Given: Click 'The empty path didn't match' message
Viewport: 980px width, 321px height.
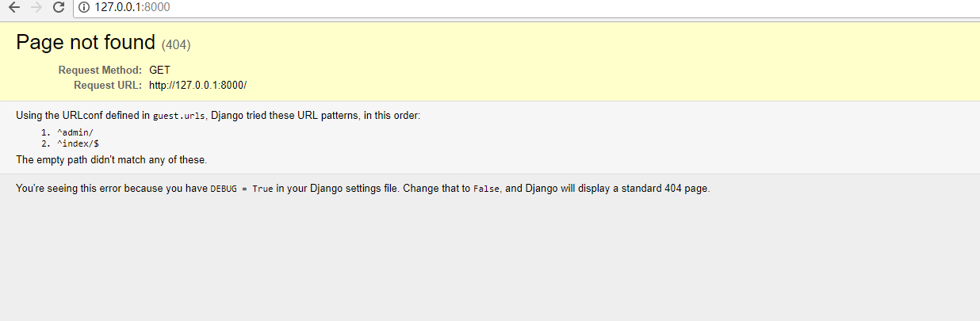Looking at the screenshot, I should pyautogui.click(x=112, y=159).
